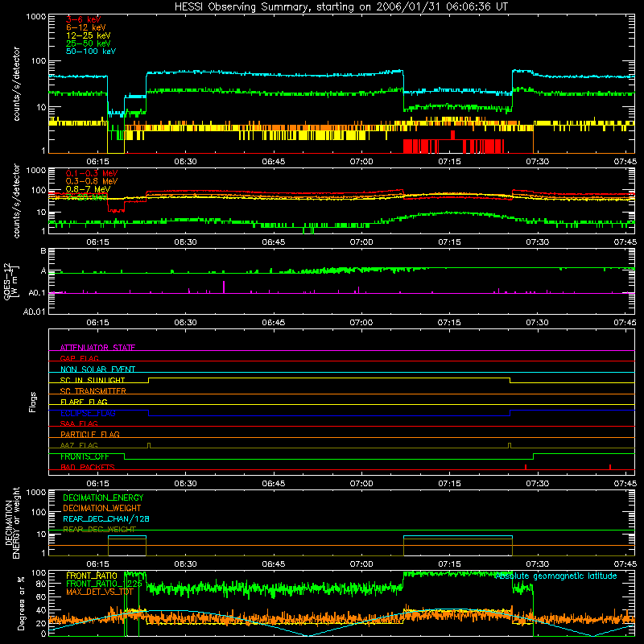Click the SC_TRANSMITTER flag label
This screenshot has width=644, height=644.
tap(93, 390)
